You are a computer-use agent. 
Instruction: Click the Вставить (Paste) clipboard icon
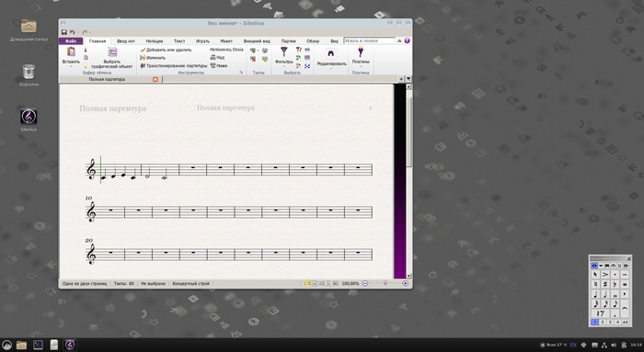click(71, 52)
